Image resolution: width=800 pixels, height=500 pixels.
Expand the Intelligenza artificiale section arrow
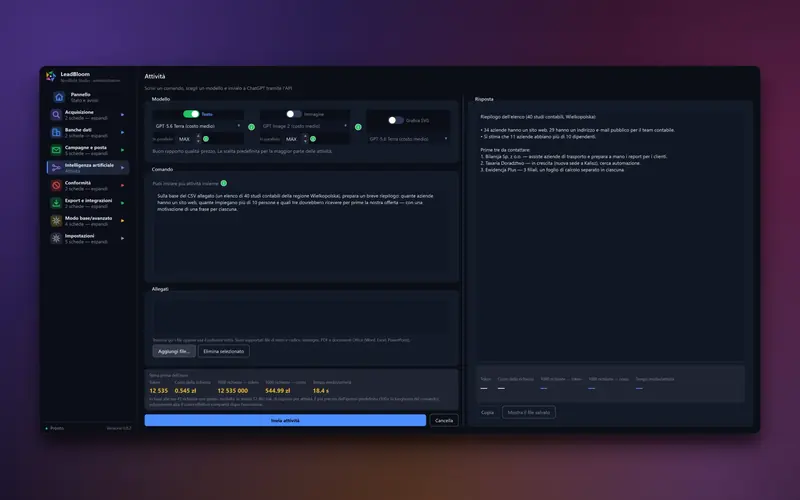[122, 168]
